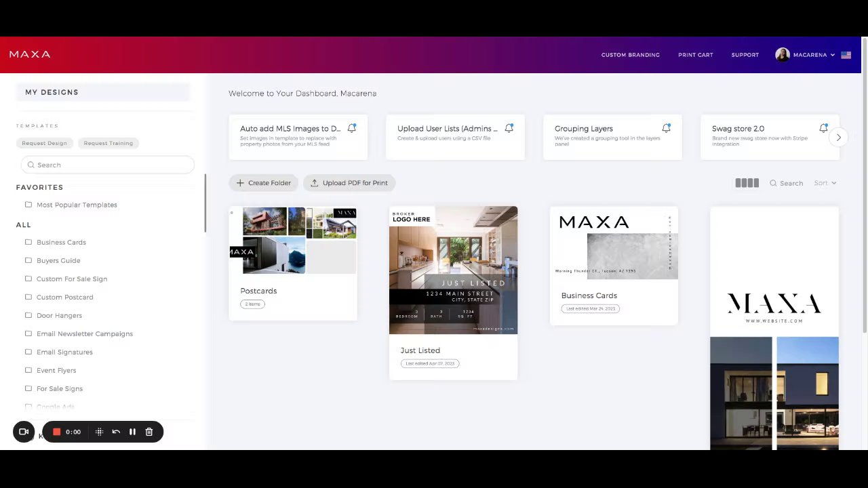Screen dimensions: 868x488
Task: Open Email Signatures category
Action: pyautogui.click(x=64, y=352)
